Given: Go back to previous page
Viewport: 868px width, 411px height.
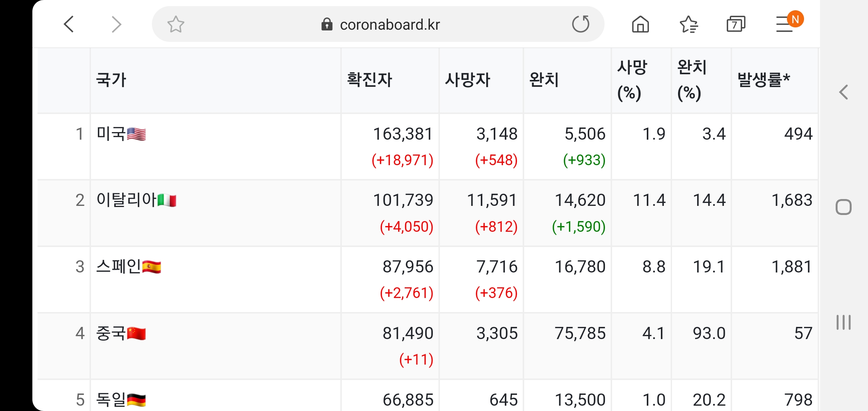Looking at the screenshot, I should pos(69,24).
